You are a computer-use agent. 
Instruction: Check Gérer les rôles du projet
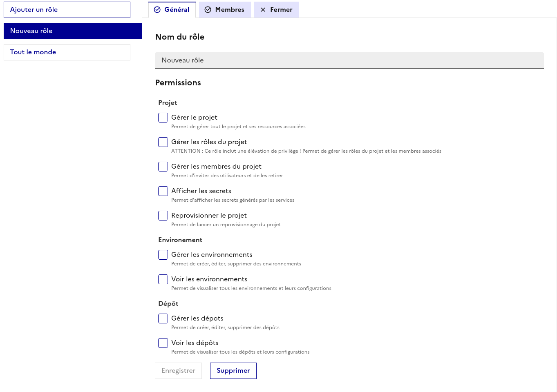[163, 142]
